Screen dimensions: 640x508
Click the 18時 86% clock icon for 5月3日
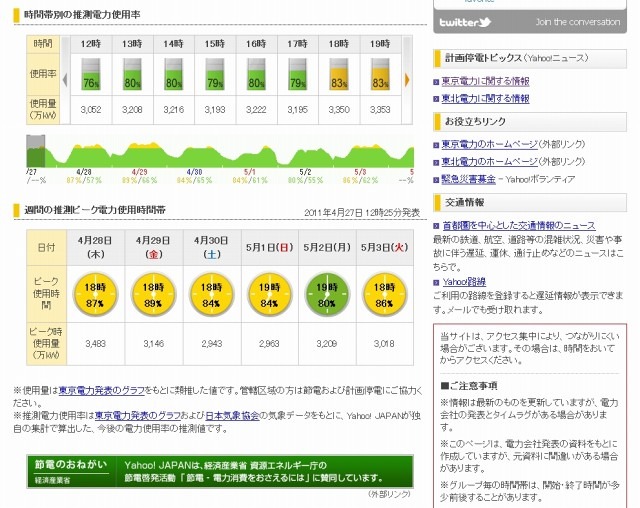tap(384, 294)
